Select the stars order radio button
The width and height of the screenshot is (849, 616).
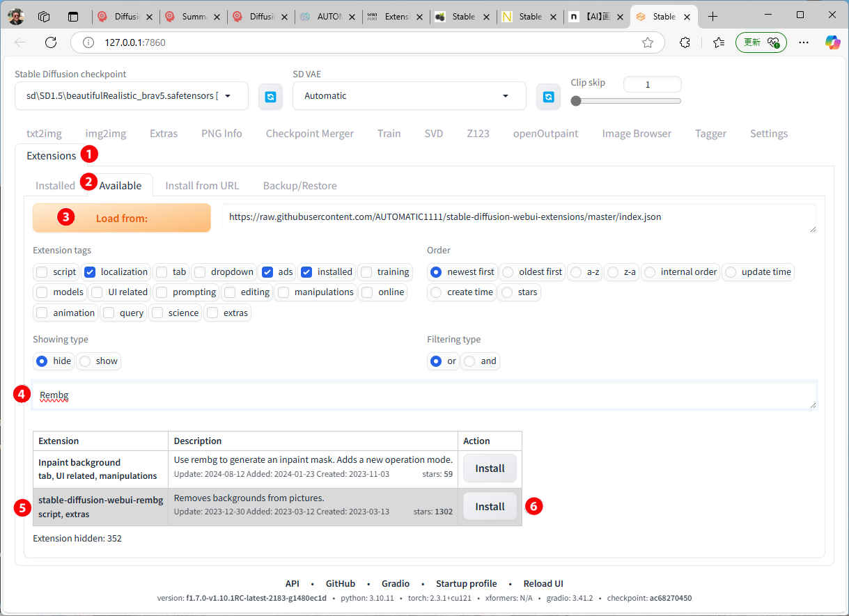point(508,292)
